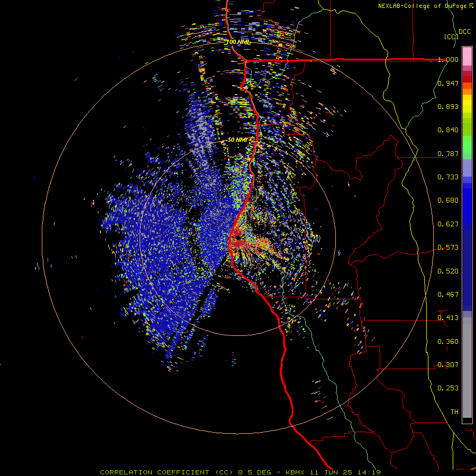
Task: Click the 0.840 legend value
Action: (x=448, y=130)
